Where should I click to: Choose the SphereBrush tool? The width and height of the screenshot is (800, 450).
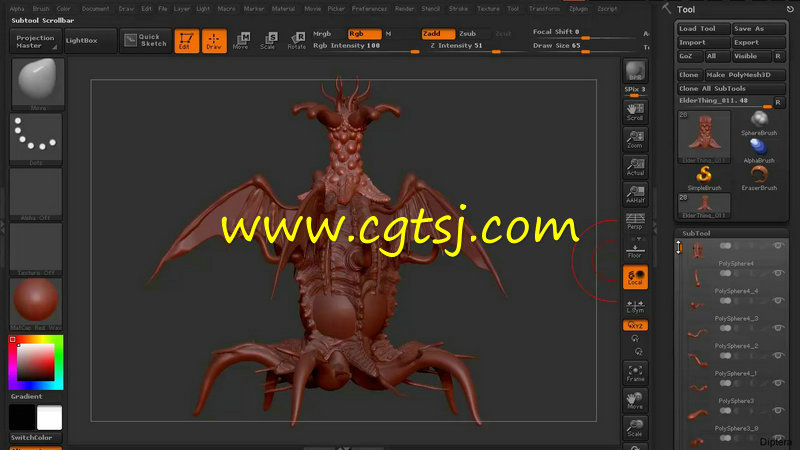[x=759, y=123]
